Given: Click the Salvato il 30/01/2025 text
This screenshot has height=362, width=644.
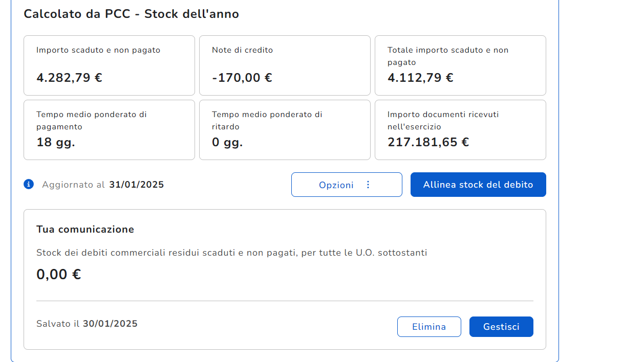Looking at the screenshot, I should pyautogui.click(x=87, y=324).
